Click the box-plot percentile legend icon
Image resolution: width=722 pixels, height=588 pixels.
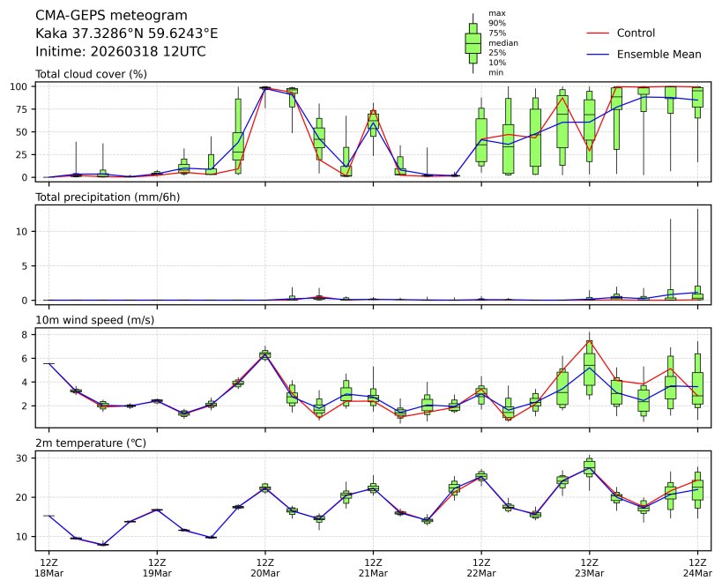pyautogui.click(x=473, y=43)
